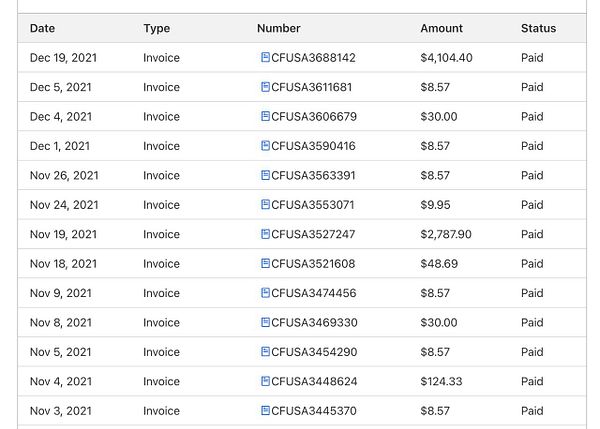Viewport: 600px width, 429px height.
Task: Open document icon for CFUSA3563391
Action: click(265, 175)
